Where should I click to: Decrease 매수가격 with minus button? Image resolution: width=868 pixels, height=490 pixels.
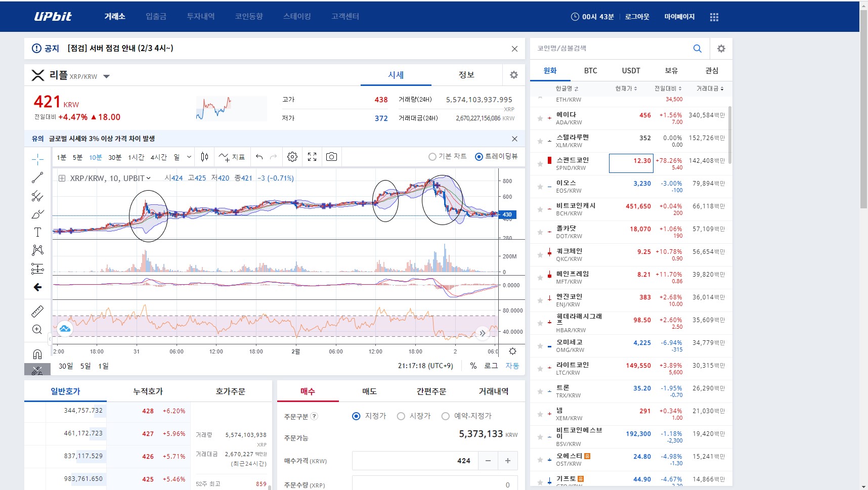pyautogui.click(x=488, y=461)
